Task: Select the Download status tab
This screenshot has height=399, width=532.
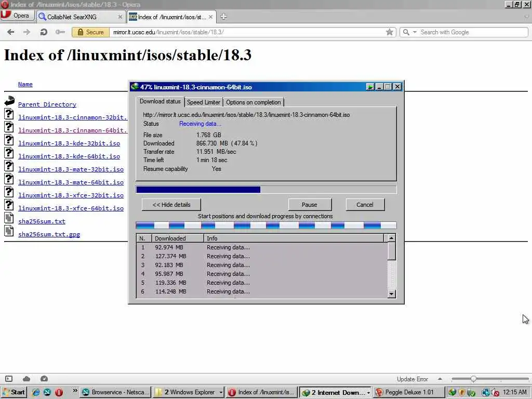Action: coord(160,101)
